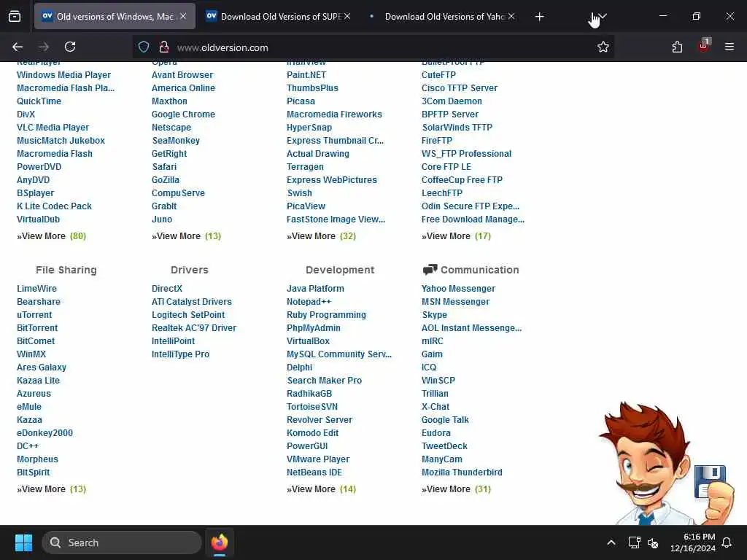Open the K Lite Codec Pack link
Screen dimensions: 747x560
(x=54, y=206)
